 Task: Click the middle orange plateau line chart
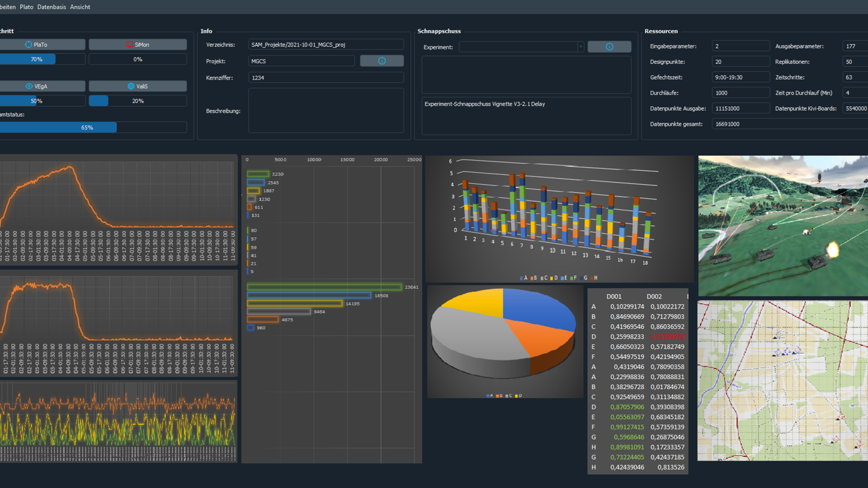[x=118, y=323]
